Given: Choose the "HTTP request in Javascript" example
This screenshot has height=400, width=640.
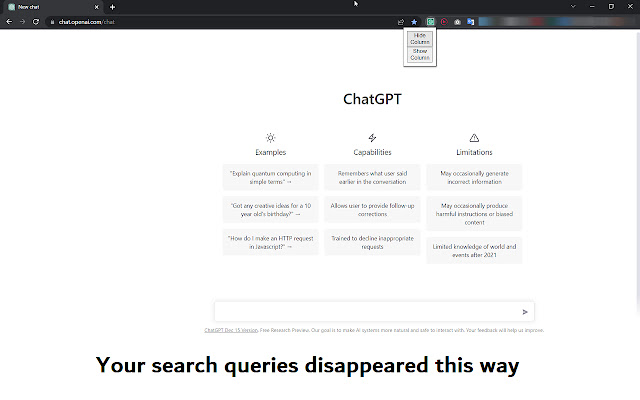Looking at the screenshot, I should coord(270,242).
